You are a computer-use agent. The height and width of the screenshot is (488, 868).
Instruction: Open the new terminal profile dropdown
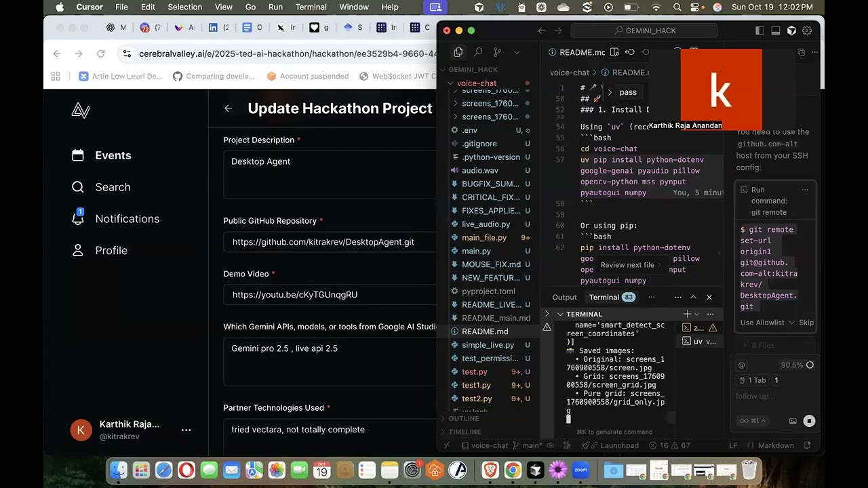click(696, 314)
